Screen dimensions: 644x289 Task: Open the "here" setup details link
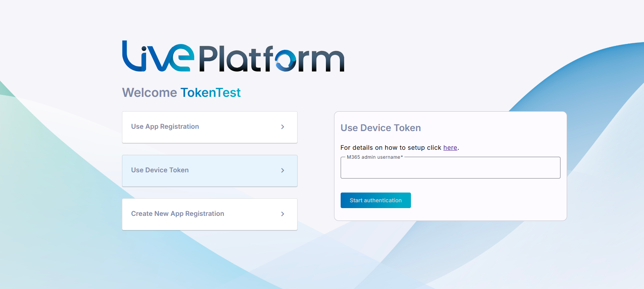(x=450, y=148)
